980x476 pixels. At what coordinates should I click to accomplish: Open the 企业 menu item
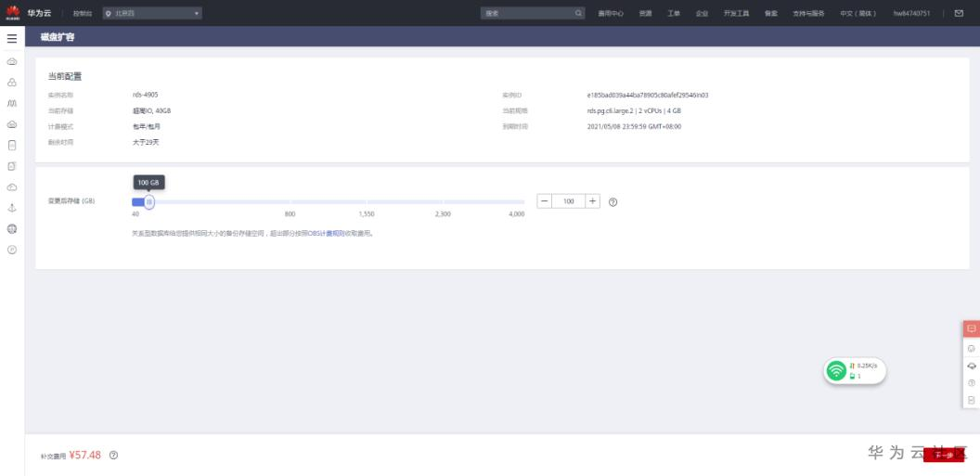click(702, 13)
